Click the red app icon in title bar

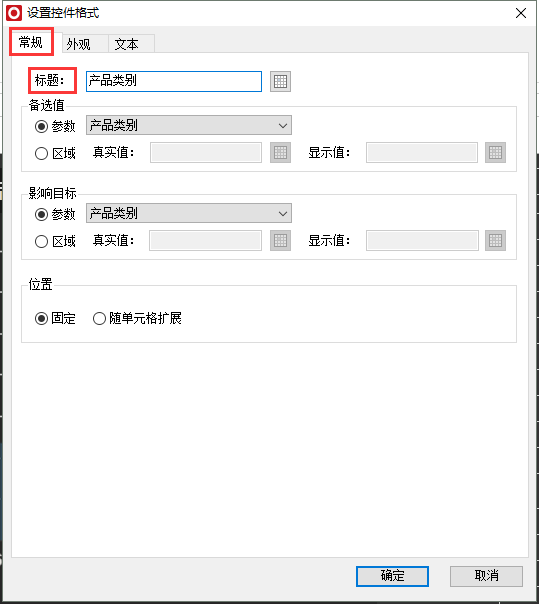coord(14,13)
